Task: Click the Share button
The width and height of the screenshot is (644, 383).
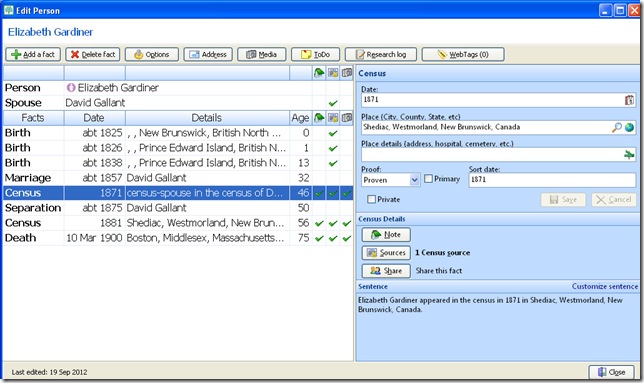Action: point(386,271)
